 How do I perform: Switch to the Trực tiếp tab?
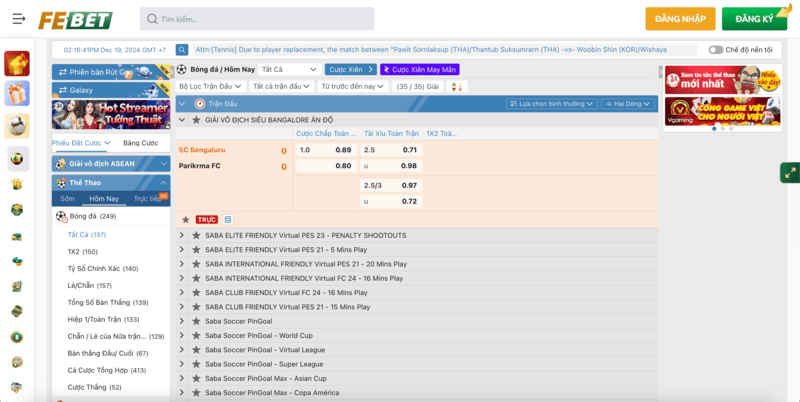pyautogui.click(x=148, y=199)
